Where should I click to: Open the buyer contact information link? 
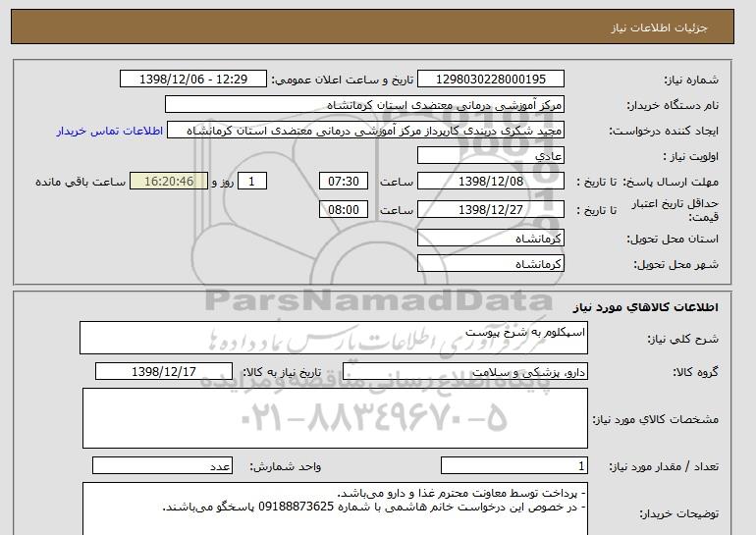tap(109, 132)
